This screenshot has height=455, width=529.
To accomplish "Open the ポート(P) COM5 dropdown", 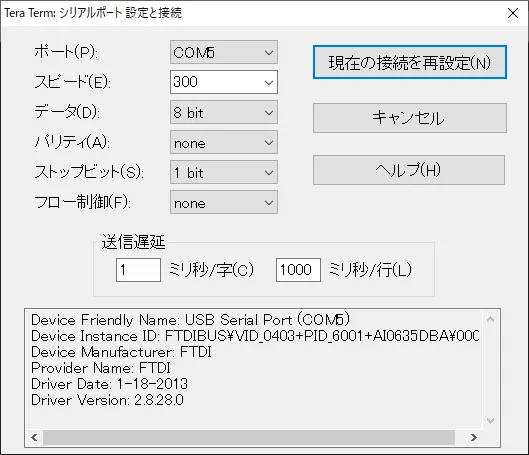I will (x=224, y=52).
